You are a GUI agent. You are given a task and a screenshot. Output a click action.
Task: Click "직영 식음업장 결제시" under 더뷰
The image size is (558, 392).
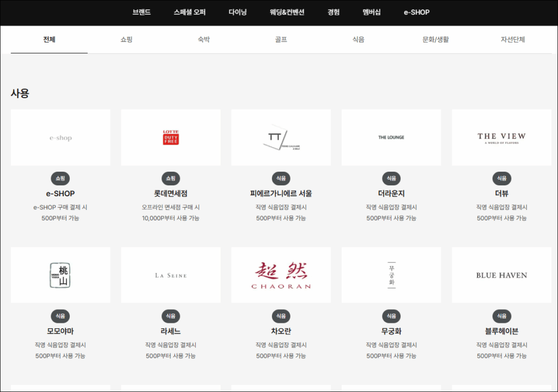click(502, 207)
